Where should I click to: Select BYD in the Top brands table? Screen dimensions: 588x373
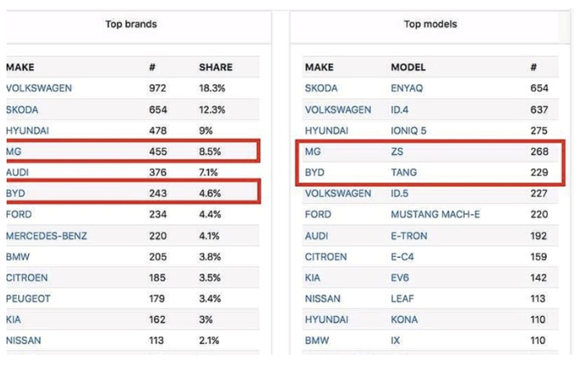tap(16, 193)
